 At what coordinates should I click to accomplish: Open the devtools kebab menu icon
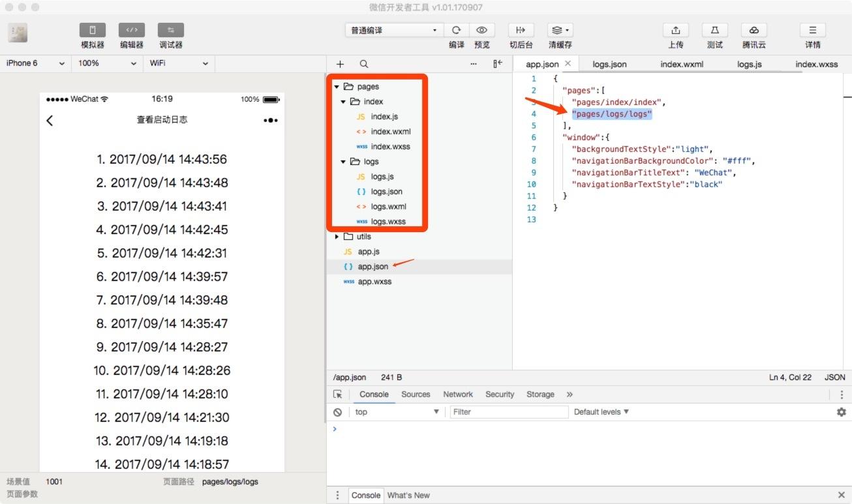(842, 394)
